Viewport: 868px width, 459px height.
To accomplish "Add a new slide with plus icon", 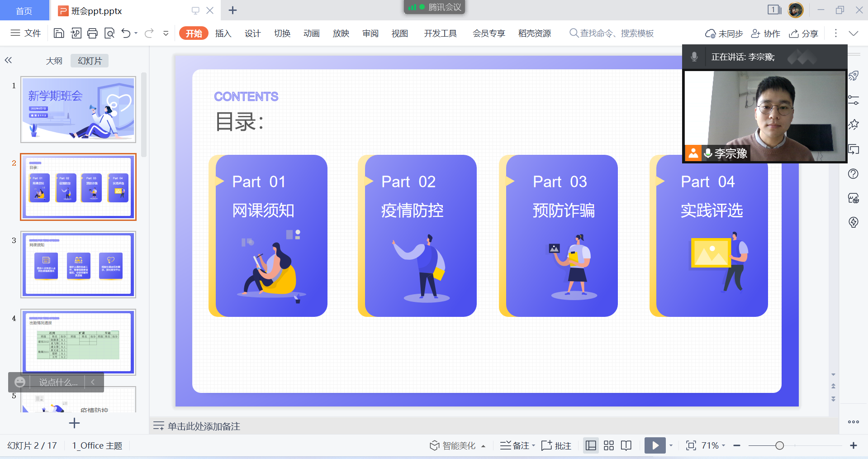I will pyautogui.click(x=74, y=423).
